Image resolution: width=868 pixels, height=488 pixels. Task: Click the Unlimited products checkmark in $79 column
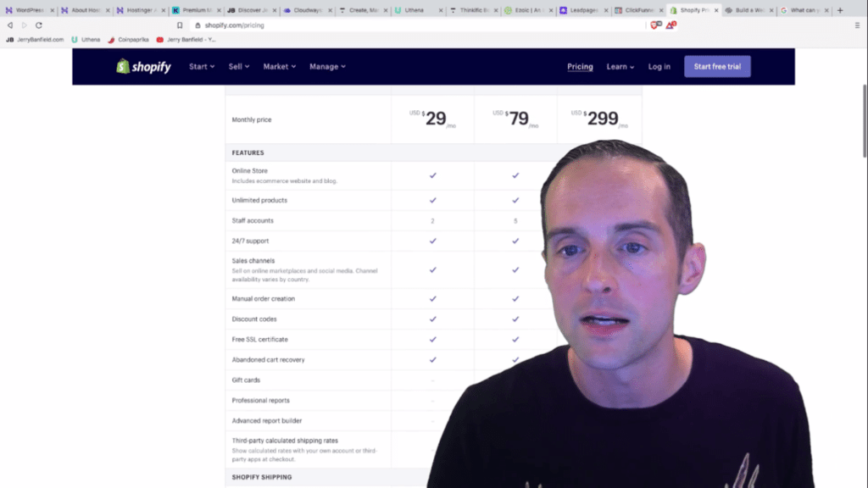(x=515, y=200)
